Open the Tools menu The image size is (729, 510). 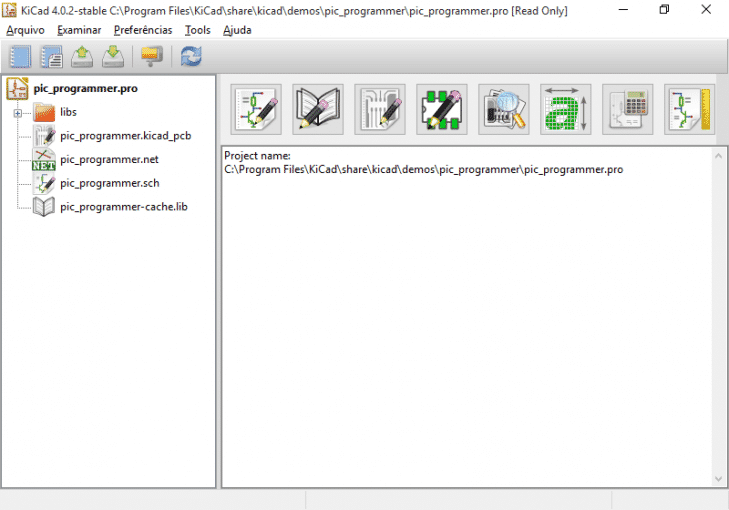198,30
